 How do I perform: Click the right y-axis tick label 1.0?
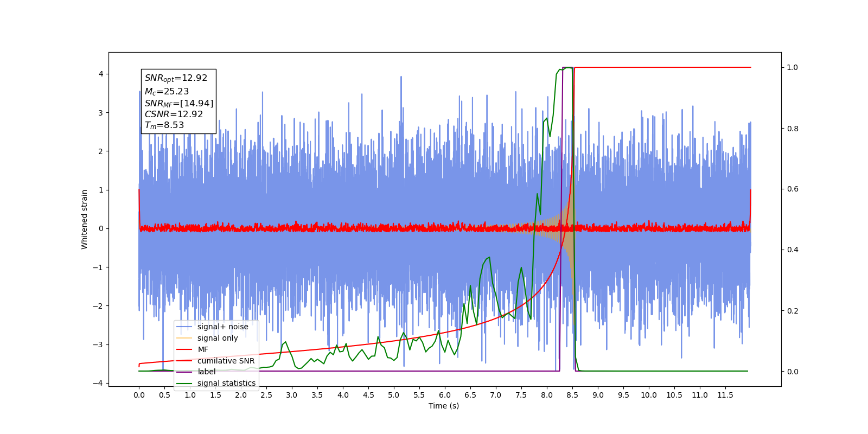point(793,68)
